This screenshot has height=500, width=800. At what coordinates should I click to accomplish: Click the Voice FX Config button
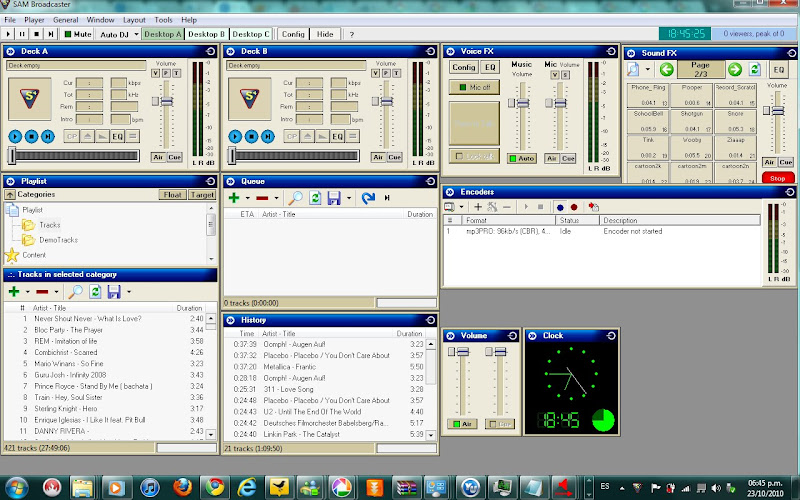tap(463, 67)
